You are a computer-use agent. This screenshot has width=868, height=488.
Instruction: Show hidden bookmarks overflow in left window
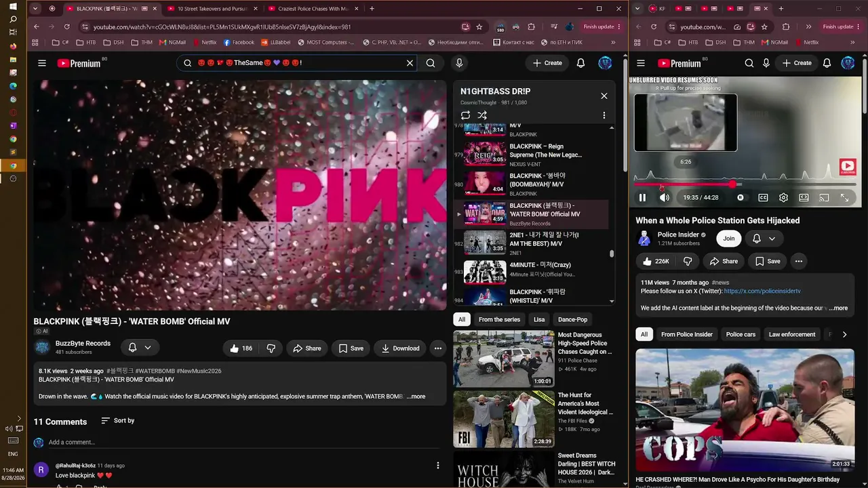[x=613, y=42]
